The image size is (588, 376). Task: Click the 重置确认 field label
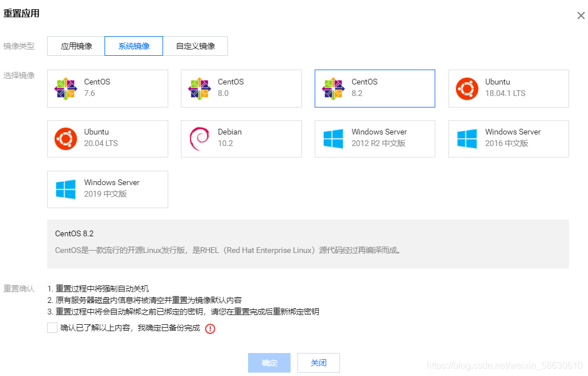pyautogui.click(x=19, y=289)
